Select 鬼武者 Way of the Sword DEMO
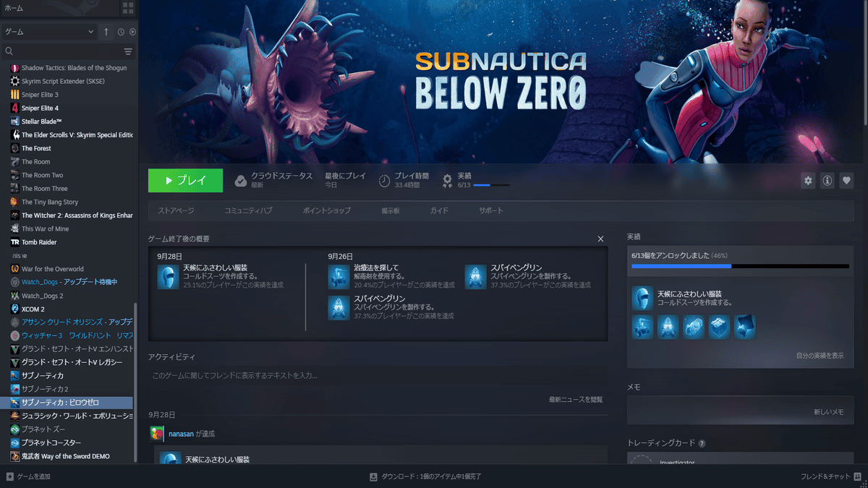Viewport: 868px width, 488px height. (67, 456)
